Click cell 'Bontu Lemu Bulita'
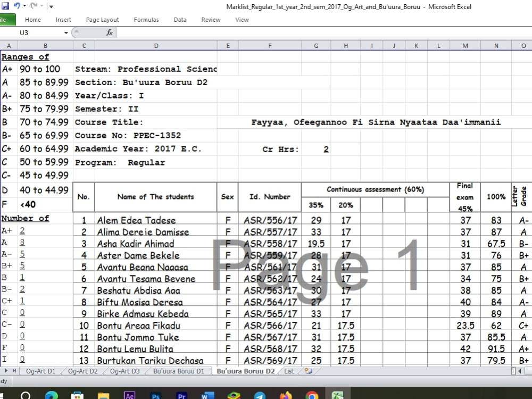 (156, 349)
